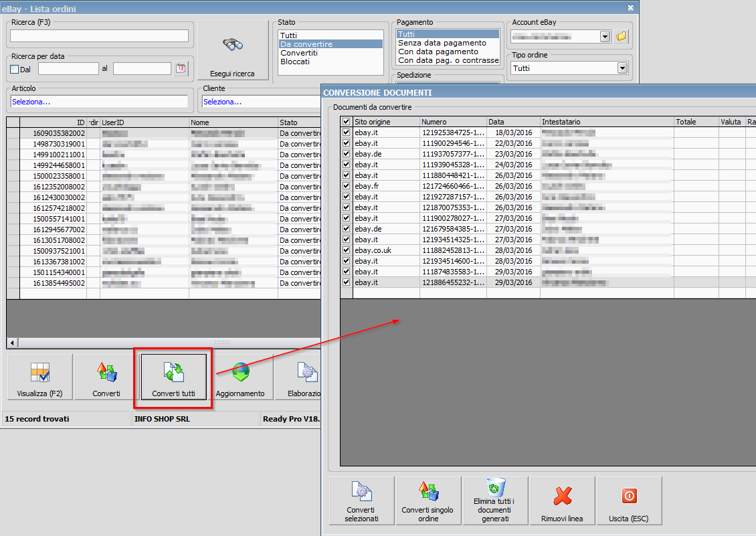Open the Account eBay dropdown
756x536 pixels.
605,37
